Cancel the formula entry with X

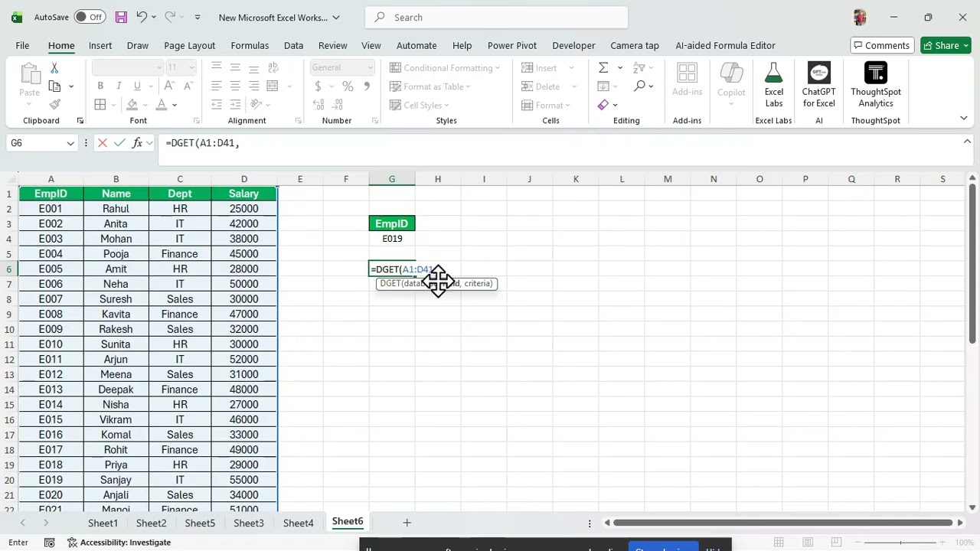[102, 143]
